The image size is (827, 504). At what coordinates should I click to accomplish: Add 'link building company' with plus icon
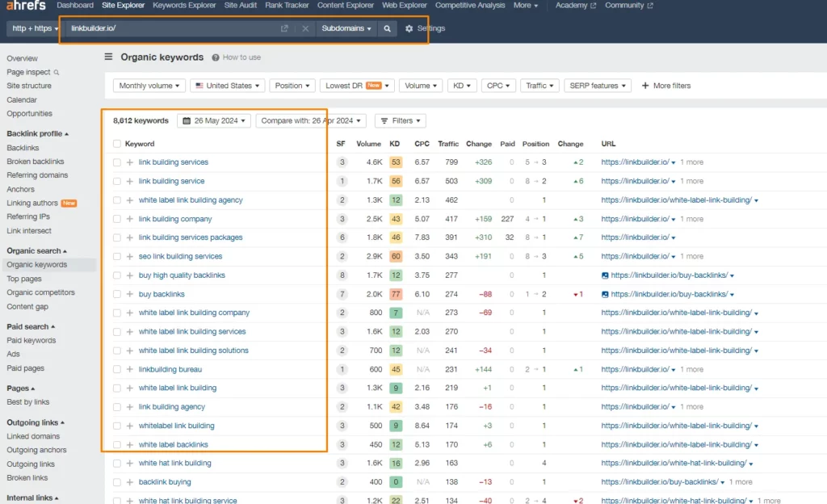[x=130, y=219]
